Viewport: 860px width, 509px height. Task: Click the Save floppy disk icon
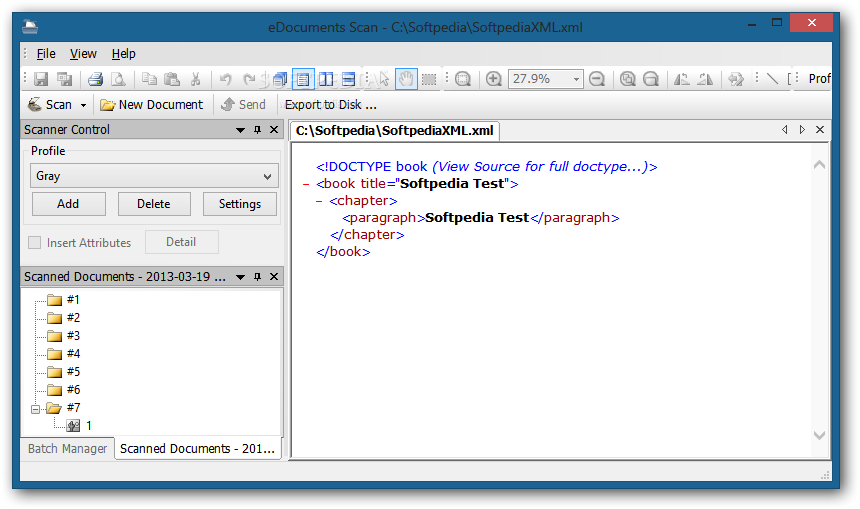pyautogui.click(x=41, y=79)
